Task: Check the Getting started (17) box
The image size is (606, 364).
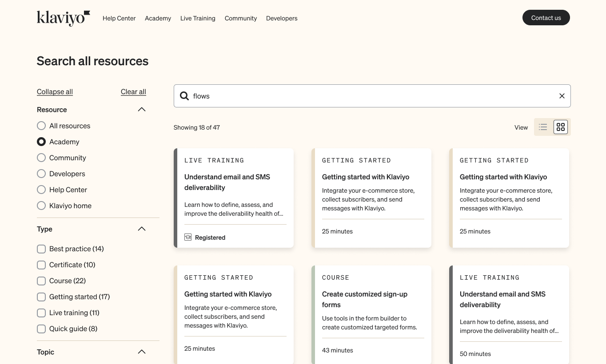Action: 41,297
